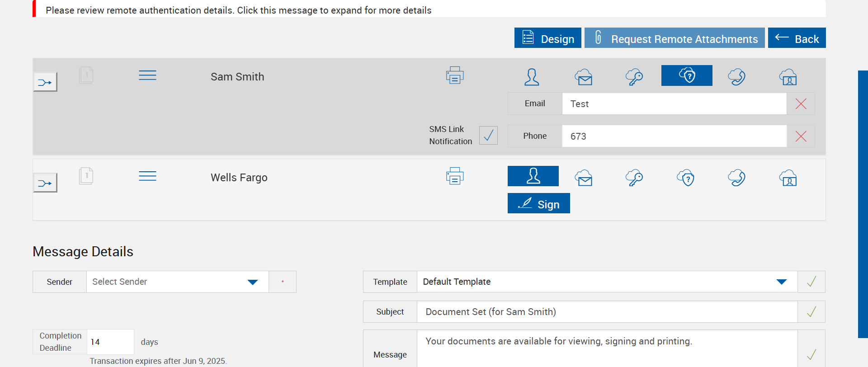Screen dimensions: 868x367
Task: Click the printer icon in Sam Smith row
Action: pos(455,75)
